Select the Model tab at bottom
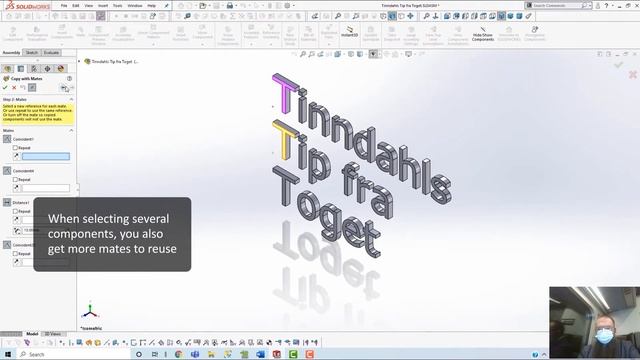640x360 pixels. (32, 334)
